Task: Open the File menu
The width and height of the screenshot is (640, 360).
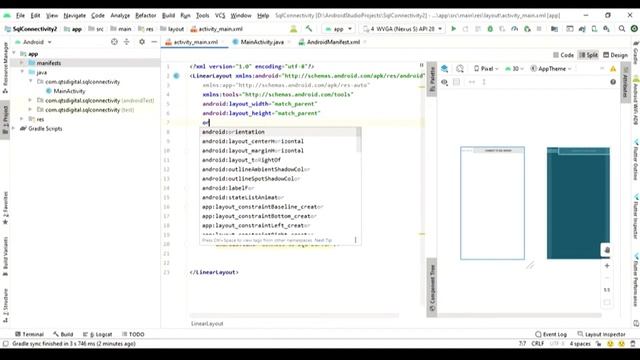Action: (20, 16)
